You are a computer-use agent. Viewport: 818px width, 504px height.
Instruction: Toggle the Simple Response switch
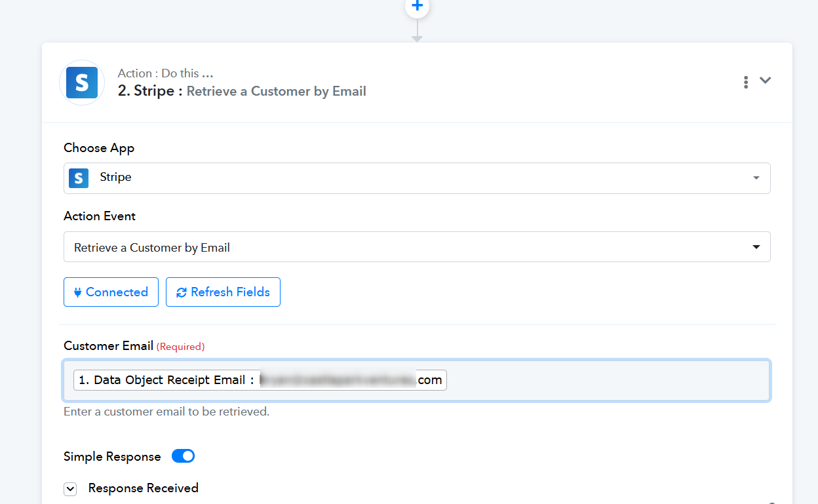pyautogui.click(x=184, y=456)
